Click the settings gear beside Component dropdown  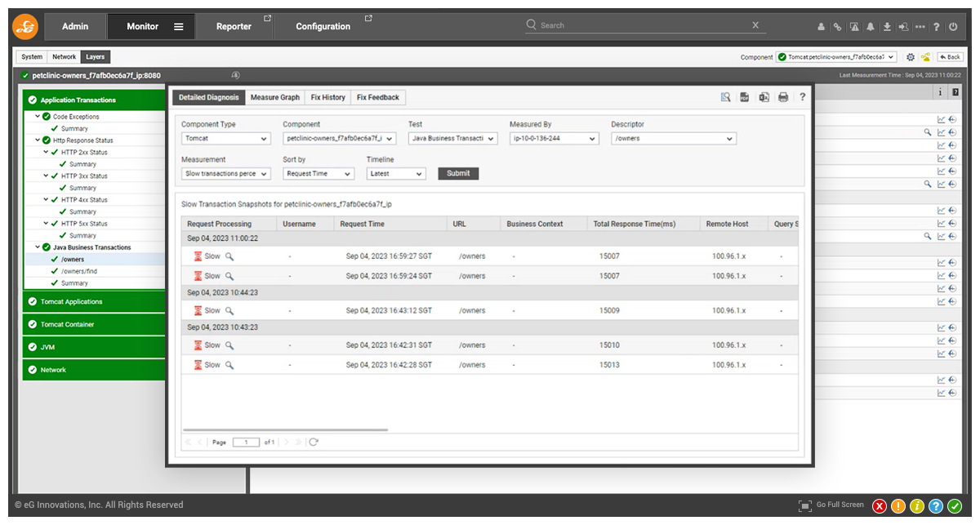pos(911,57)
